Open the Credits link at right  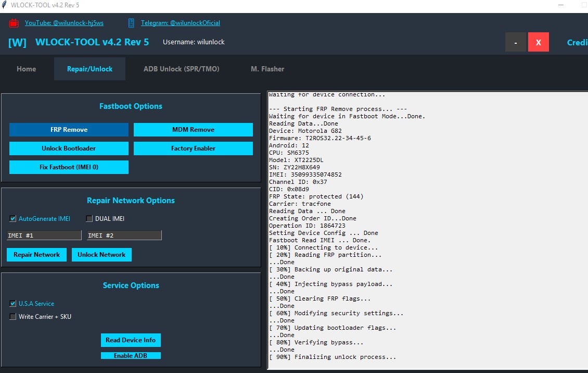click(577, 42)
